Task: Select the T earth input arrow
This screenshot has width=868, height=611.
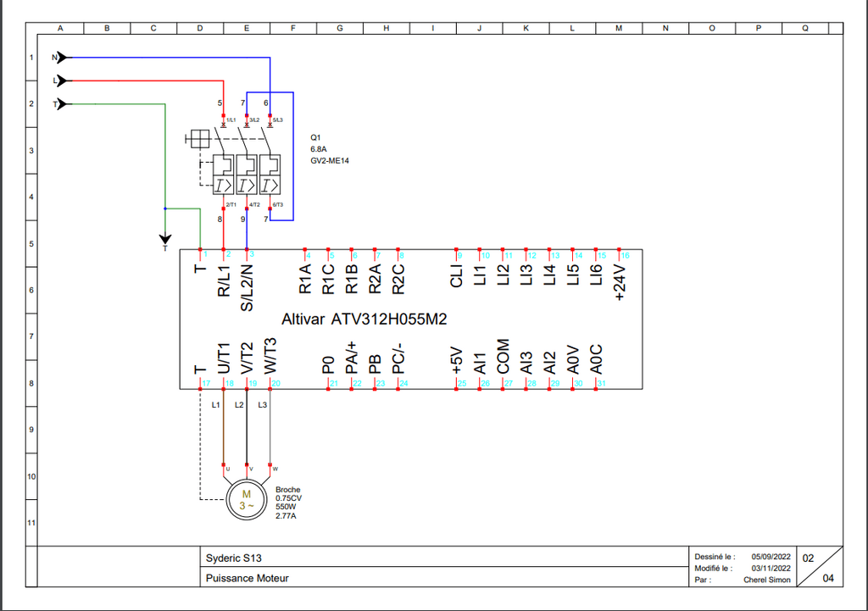Action: tap(60, 103)
